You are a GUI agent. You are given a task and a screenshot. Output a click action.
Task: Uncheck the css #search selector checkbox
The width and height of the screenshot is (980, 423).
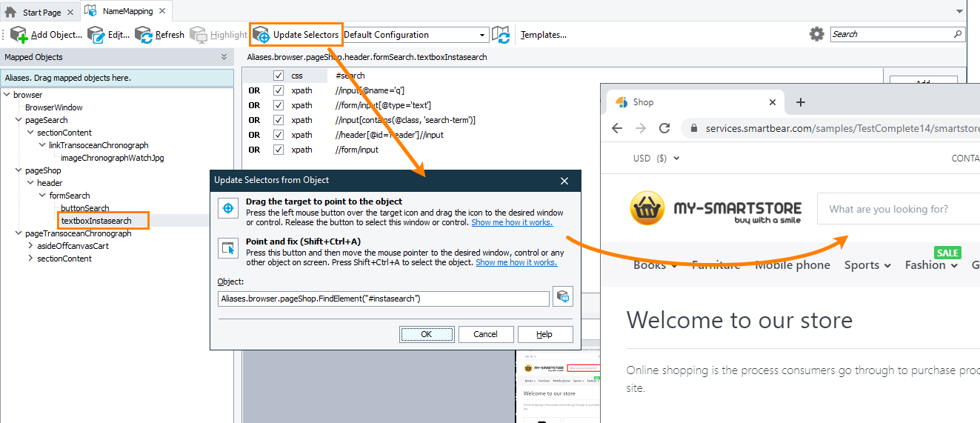(279, 76)
